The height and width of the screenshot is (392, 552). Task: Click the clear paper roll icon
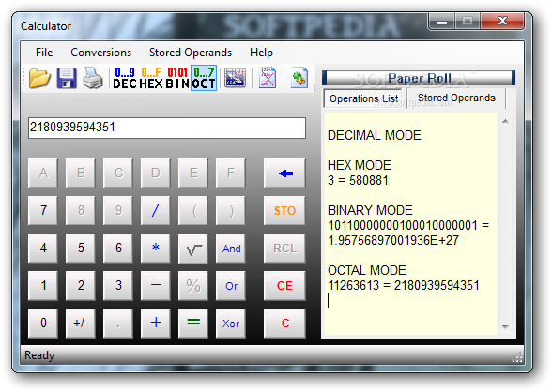pyautogui.click(x=268, y=78)
